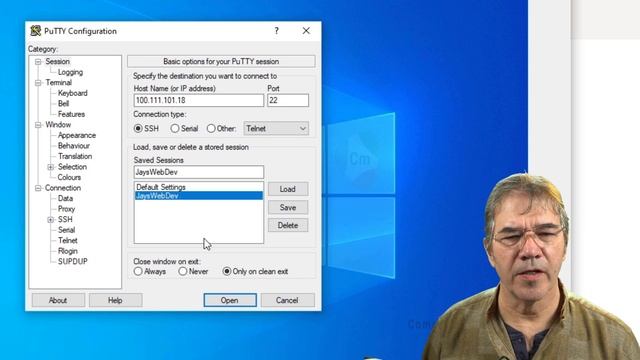Viewport: 640px width, 360px height.
Task: Click the Load button
Action: tap(288, 189)
